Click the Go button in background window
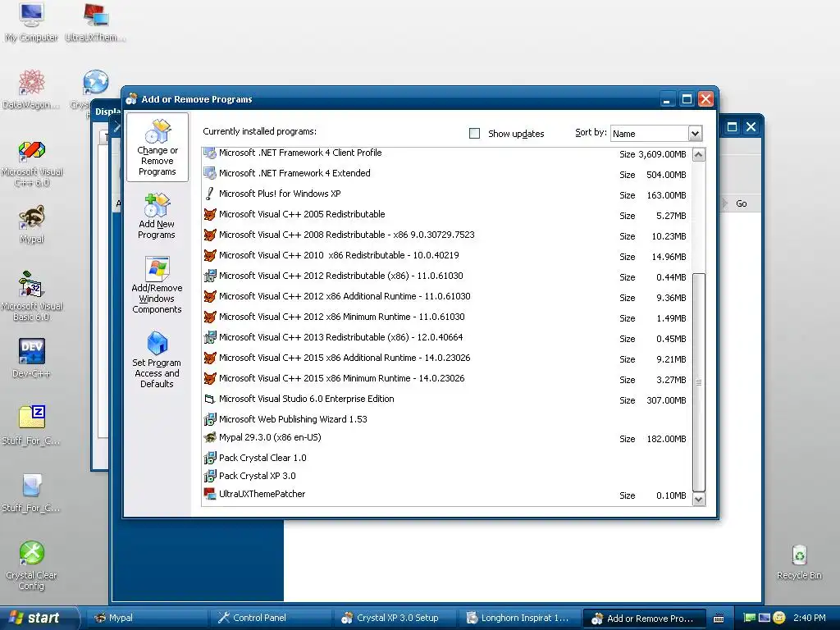840x630 pixels. tap(741, 203)
